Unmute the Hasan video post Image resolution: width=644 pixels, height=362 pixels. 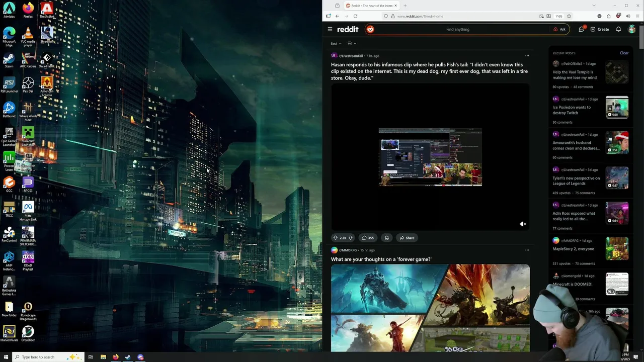point(523,224)
